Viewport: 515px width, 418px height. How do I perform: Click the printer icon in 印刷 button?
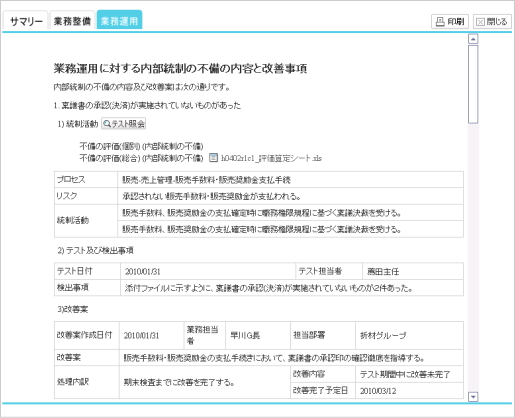pyautogui.click(x=440, y=22)
